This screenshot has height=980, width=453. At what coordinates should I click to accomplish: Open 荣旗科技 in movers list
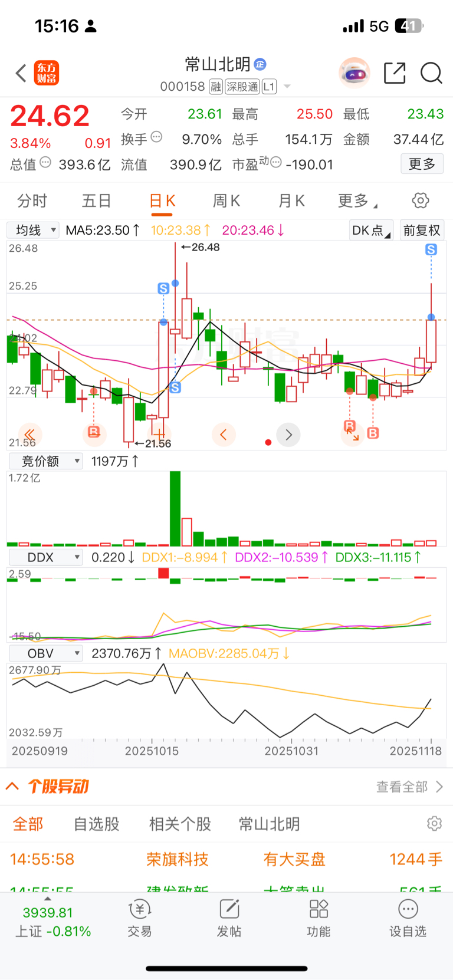[x=178, y=859]
